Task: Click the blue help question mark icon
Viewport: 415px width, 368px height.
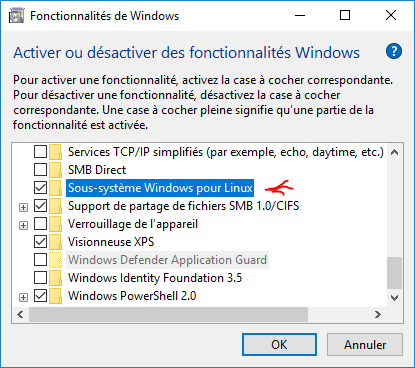Action: (394, 52)
